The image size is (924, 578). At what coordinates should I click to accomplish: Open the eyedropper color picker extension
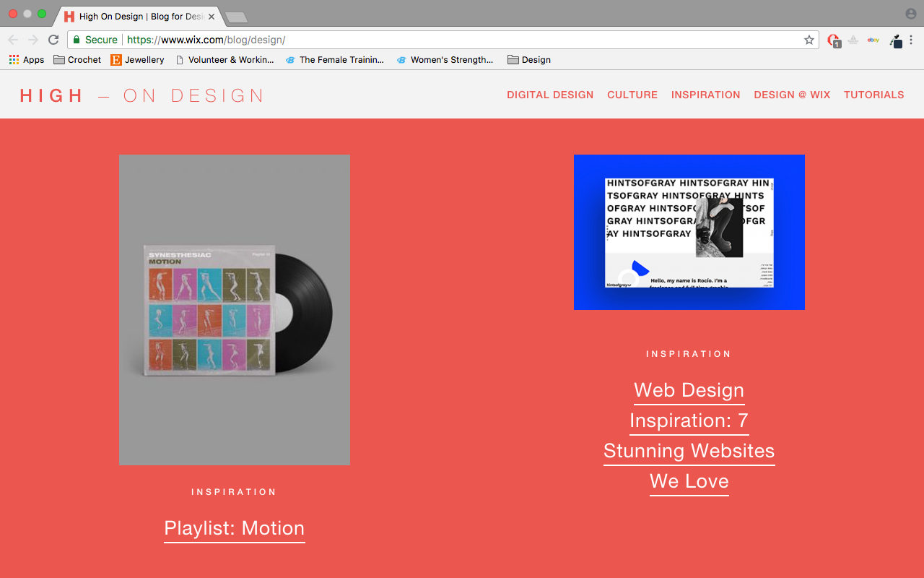click(896, 40)
